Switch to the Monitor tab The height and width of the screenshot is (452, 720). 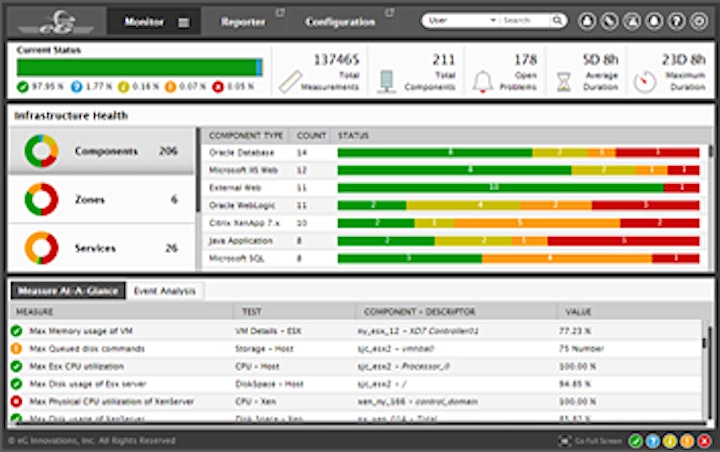tap(153, 22)
